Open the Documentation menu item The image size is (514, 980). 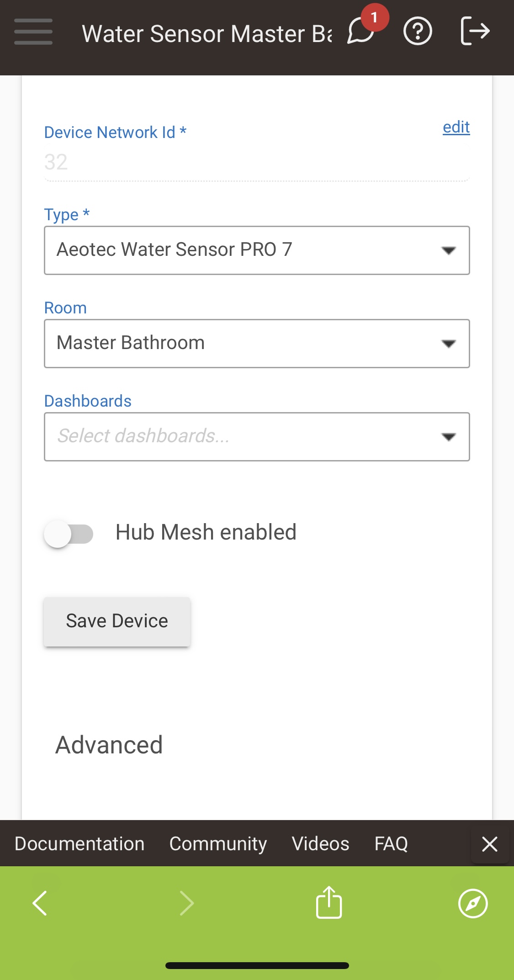(79, 844)
